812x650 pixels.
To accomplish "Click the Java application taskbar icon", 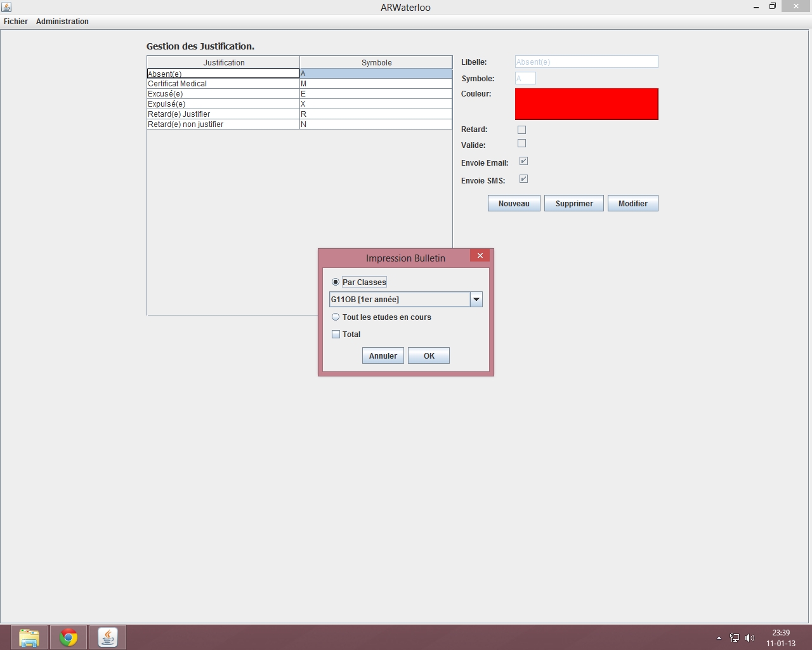I will pyautogui.click(x=108, y=637).
